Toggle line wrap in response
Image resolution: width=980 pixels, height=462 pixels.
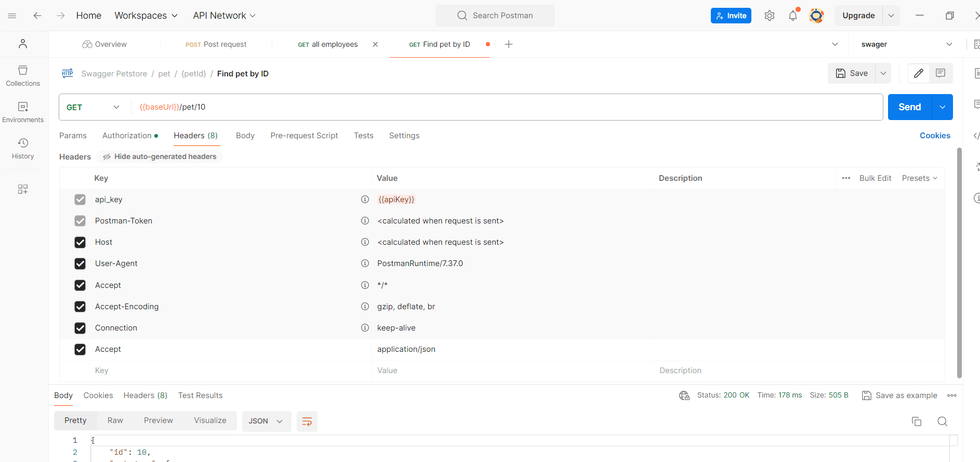tap(307, 421)
